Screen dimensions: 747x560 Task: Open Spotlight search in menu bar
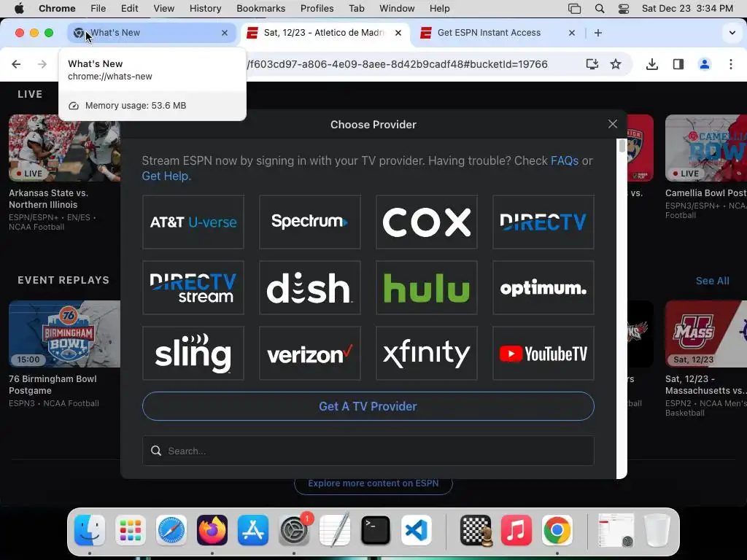(600, 9)
